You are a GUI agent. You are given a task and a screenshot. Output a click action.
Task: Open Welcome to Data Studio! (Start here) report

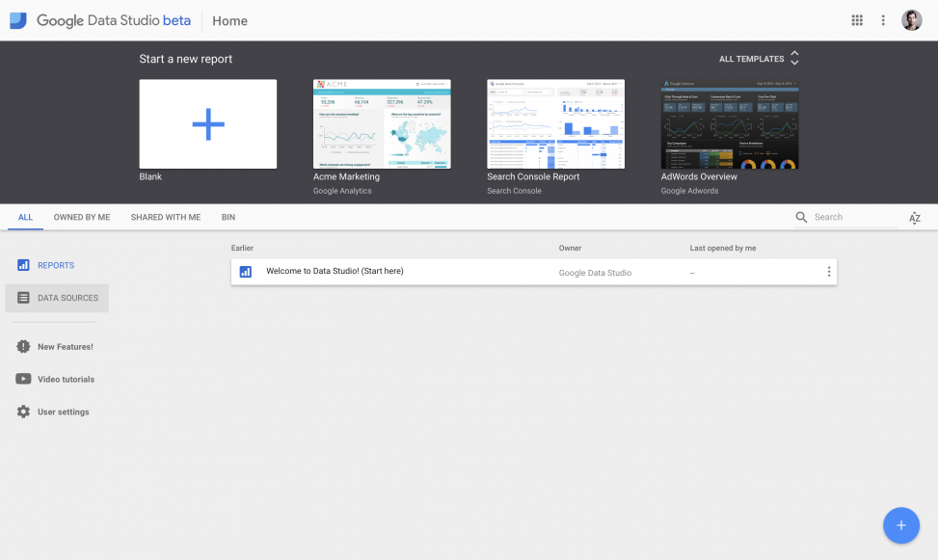[335, 271]
